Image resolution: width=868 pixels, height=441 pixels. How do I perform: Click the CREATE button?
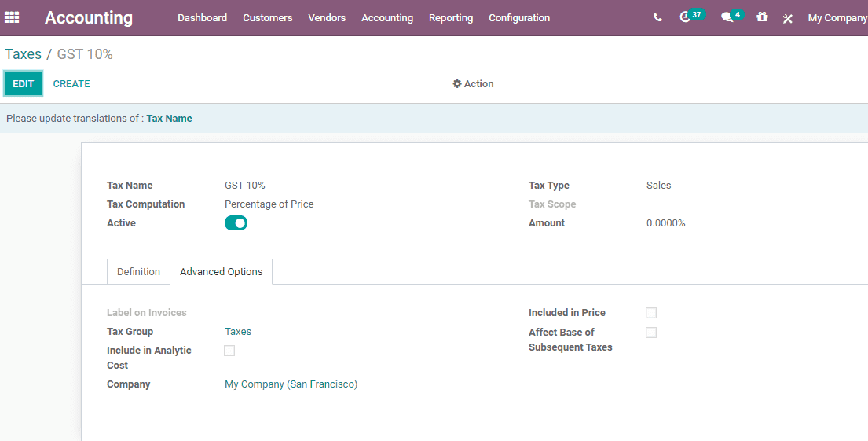(x=71, y=83)
